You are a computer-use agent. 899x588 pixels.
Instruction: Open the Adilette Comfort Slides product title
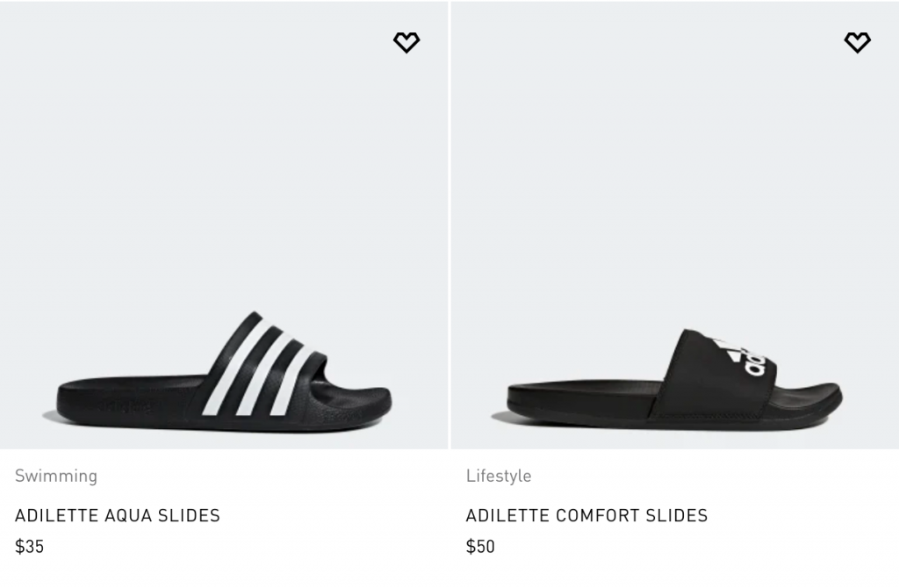coord(586,515)
